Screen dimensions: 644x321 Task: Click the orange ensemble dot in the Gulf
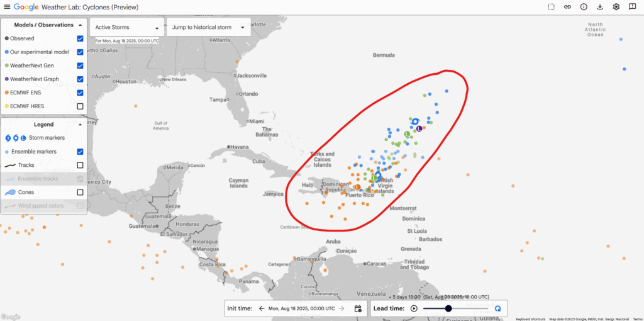135,106
